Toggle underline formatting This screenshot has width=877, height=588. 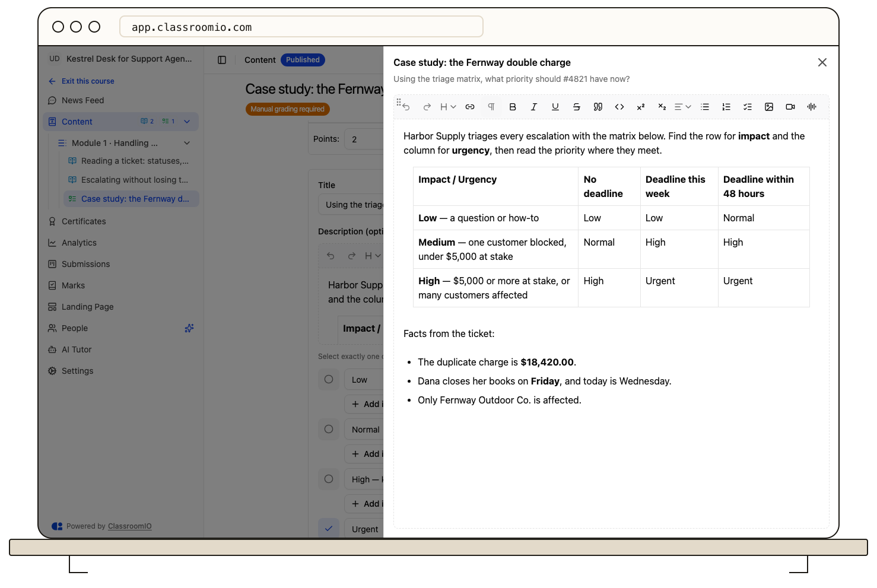click(x=555, y=107)
